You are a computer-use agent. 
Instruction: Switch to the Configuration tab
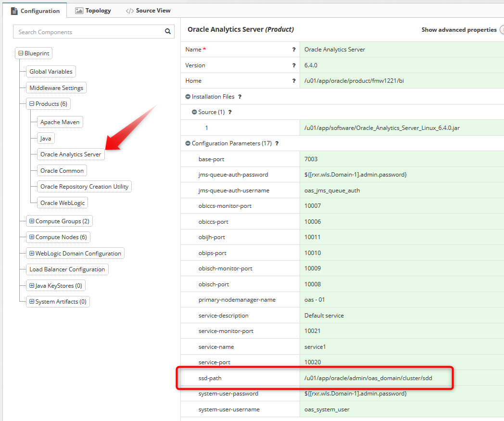pos(35,11)
